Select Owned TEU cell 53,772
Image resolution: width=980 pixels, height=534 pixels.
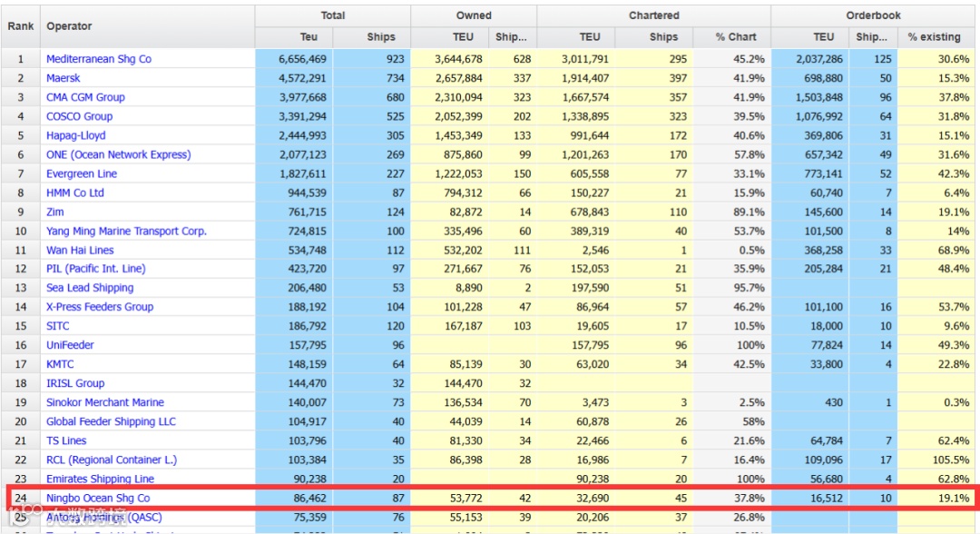click(450, 499)
